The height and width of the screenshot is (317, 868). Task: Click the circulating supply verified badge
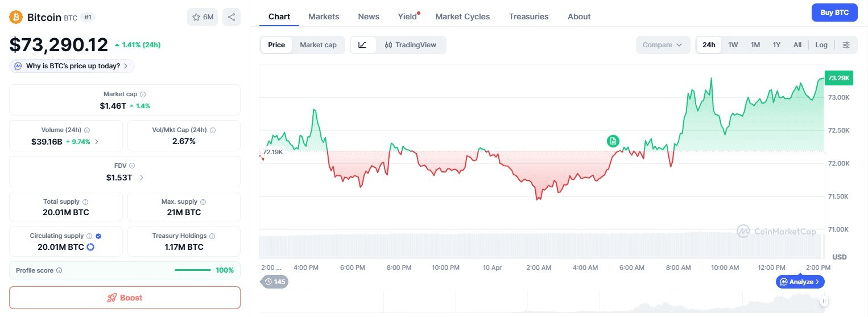[98, 236]
